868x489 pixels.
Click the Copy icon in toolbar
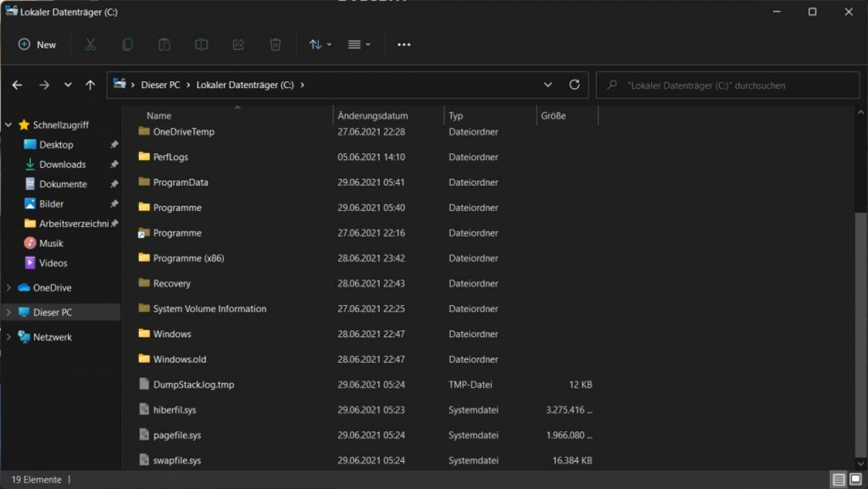click(127, 45)
